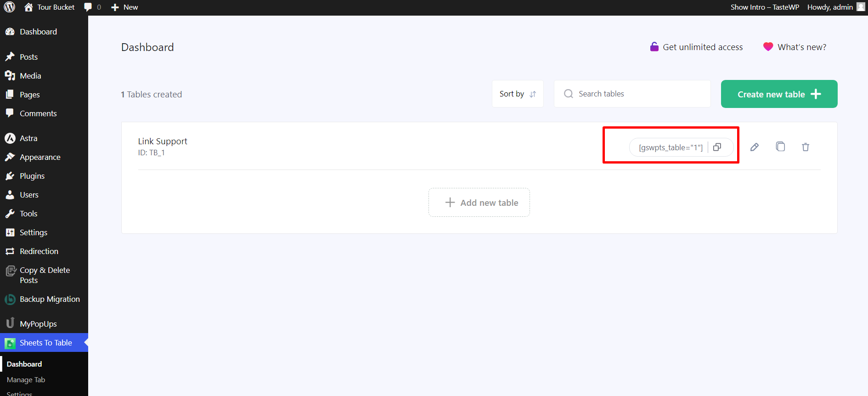
Task: Click the Settings sliders icon
Action: tap(10, 232)
